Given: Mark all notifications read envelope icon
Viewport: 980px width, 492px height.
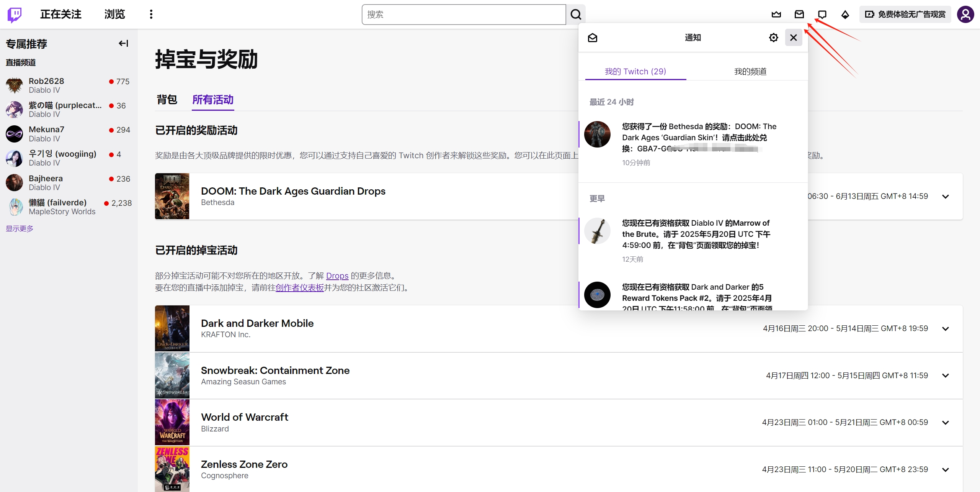Looking at the screenshot, I should coord(592,38).
